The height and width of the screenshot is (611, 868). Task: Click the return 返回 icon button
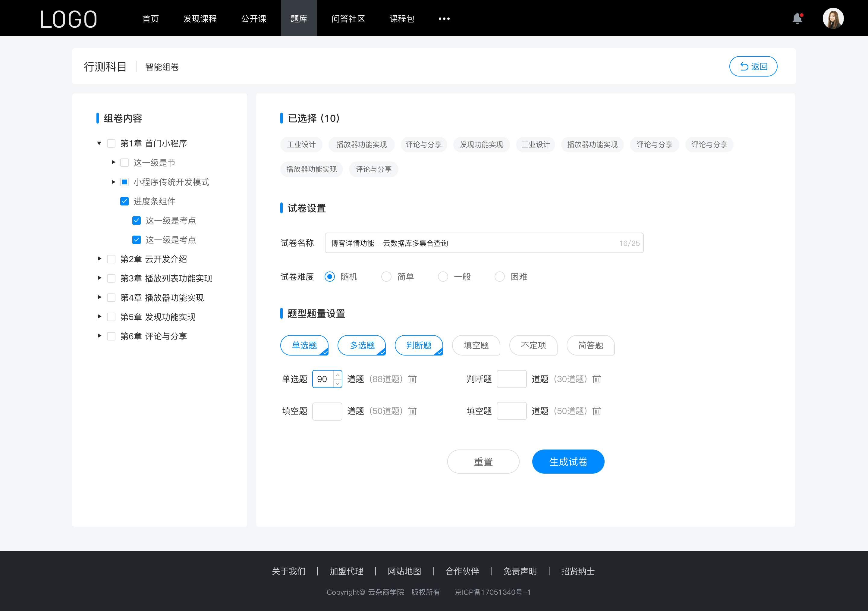click(753, 65)
